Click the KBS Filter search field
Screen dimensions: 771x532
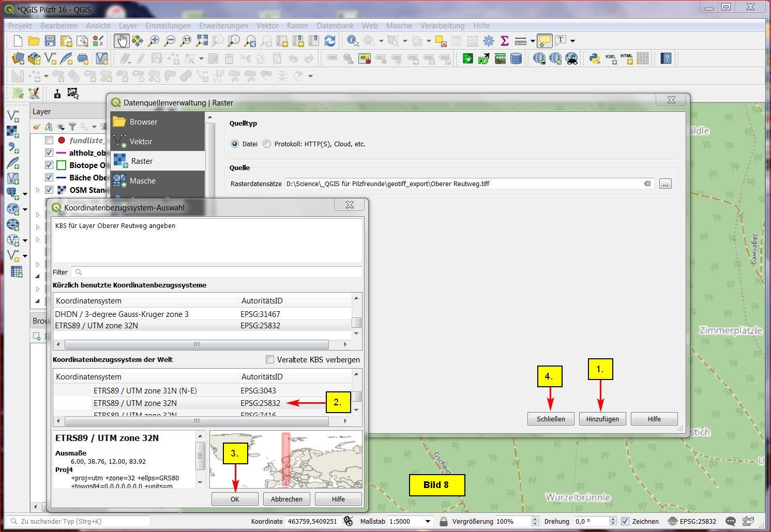217,272
